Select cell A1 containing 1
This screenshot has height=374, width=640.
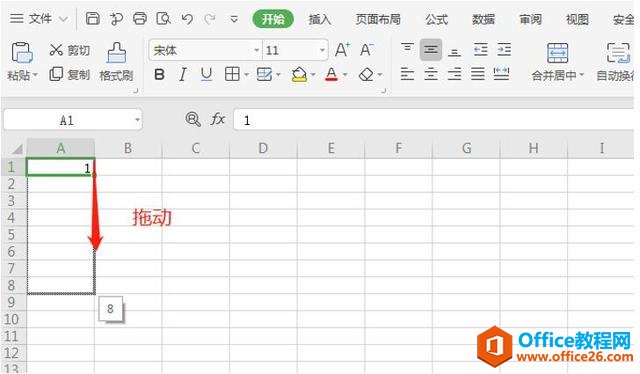[x=61, y=167]
